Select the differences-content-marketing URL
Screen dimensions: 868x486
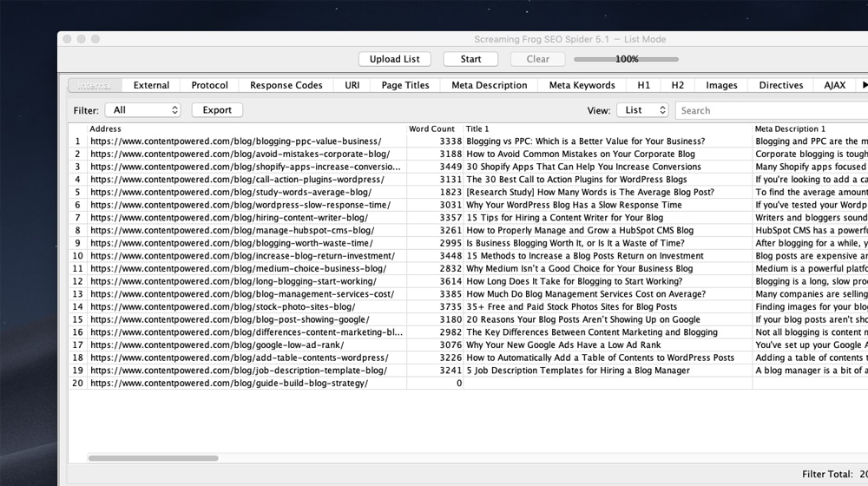[x=247, y=332]
